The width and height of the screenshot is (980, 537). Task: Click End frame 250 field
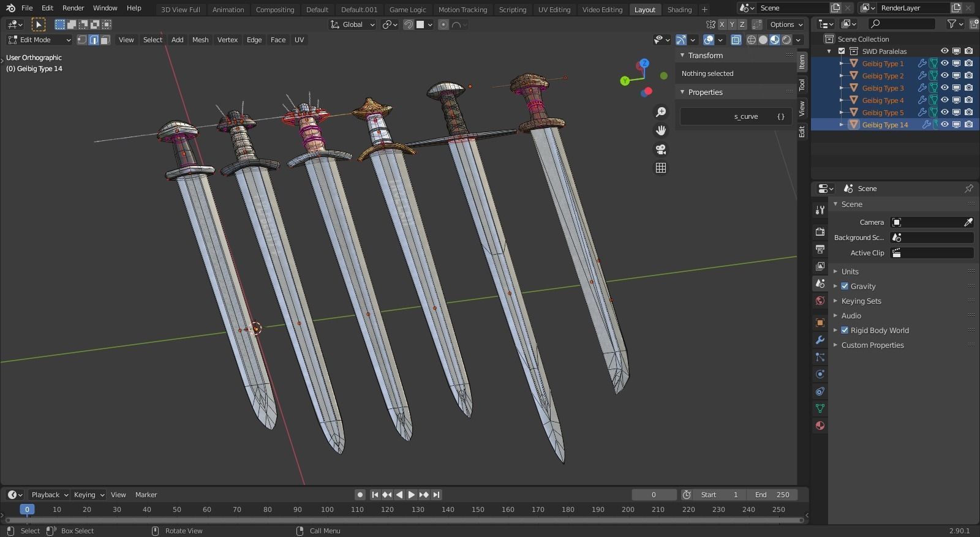772,495
